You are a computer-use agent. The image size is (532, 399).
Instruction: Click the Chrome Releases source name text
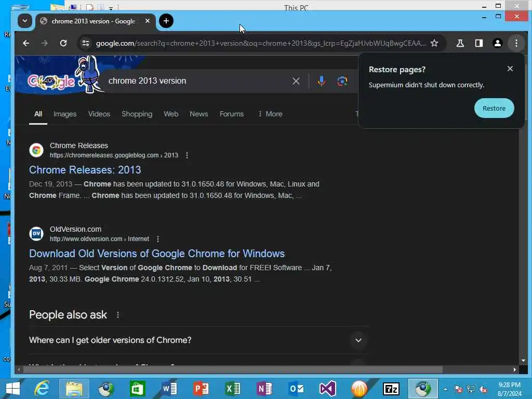(x=79, y=145)
